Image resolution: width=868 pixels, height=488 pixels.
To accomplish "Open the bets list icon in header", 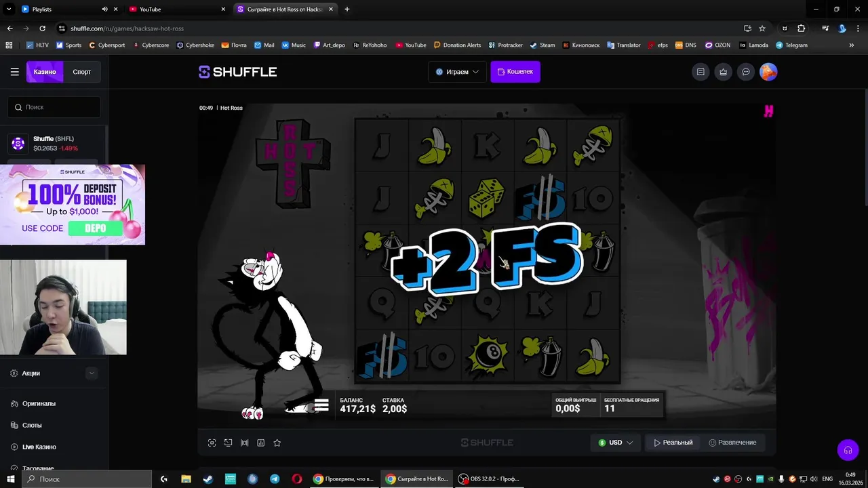I will (x=701, y=72).
